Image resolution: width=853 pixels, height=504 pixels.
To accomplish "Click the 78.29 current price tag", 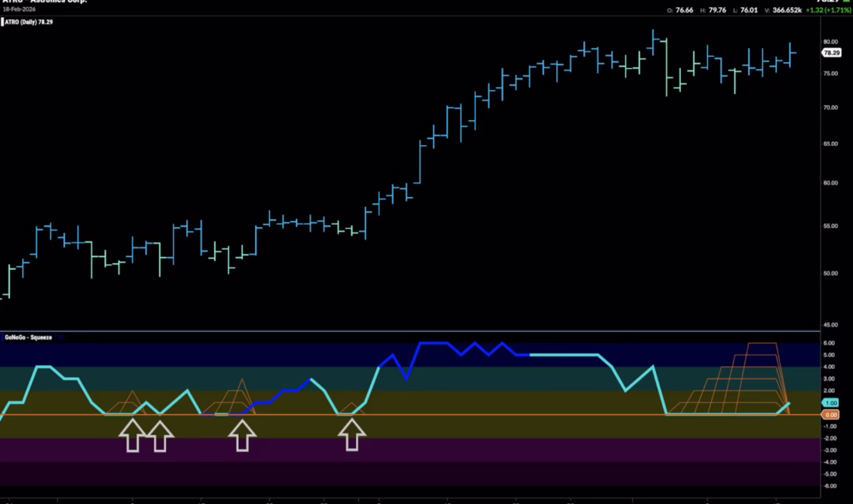I will point(831,53).
